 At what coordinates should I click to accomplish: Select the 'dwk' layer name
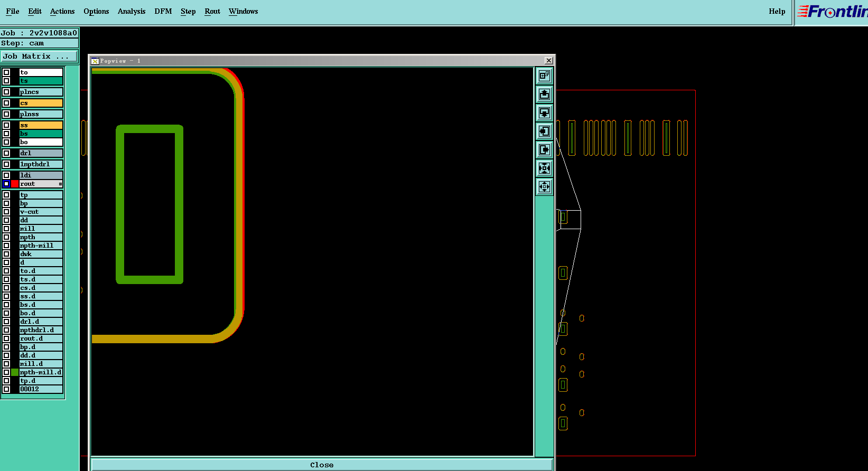[x=41, y=254]
